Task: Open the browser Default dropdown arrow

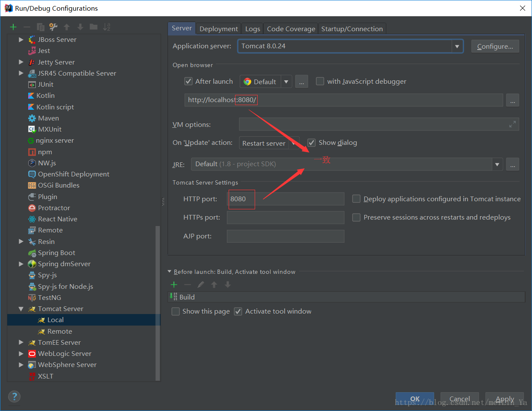Action: (x=286, y=82)
